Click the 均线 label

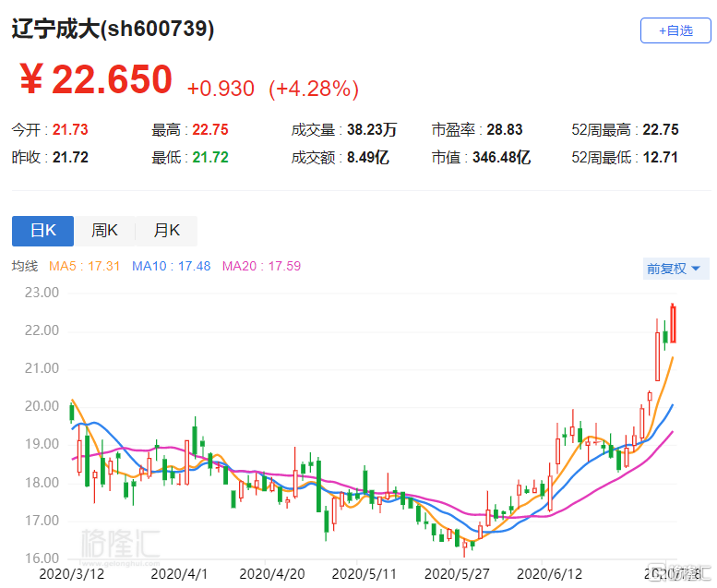(25, 266)
